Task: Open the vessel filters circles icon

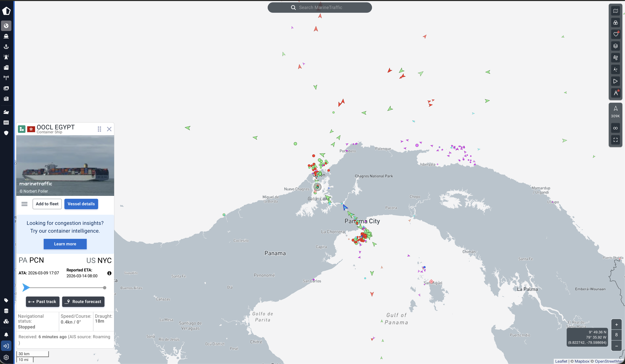Action: click(615, 22)
